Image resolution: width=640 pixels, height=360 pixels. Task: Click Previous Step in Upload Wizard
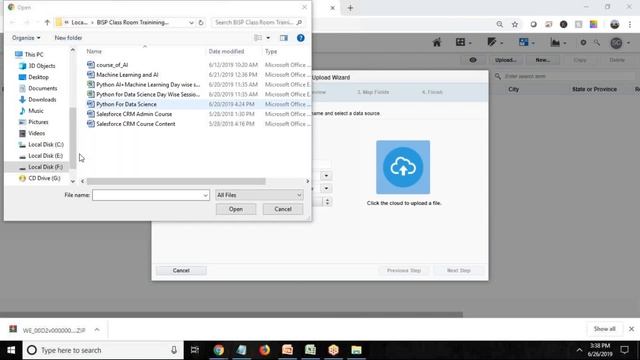[x=404, y=271]
